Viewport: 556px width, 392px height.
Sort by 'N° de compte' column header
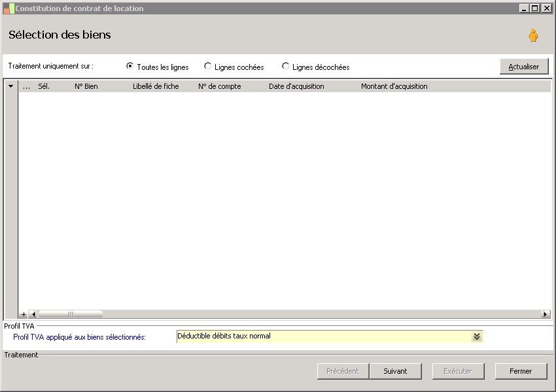click(220, 86)
